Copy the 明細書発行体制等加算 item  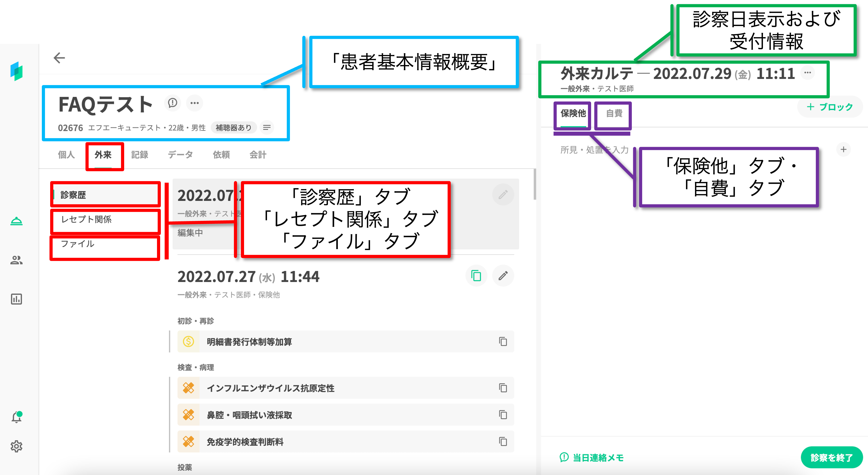click(x=503, y=342)
